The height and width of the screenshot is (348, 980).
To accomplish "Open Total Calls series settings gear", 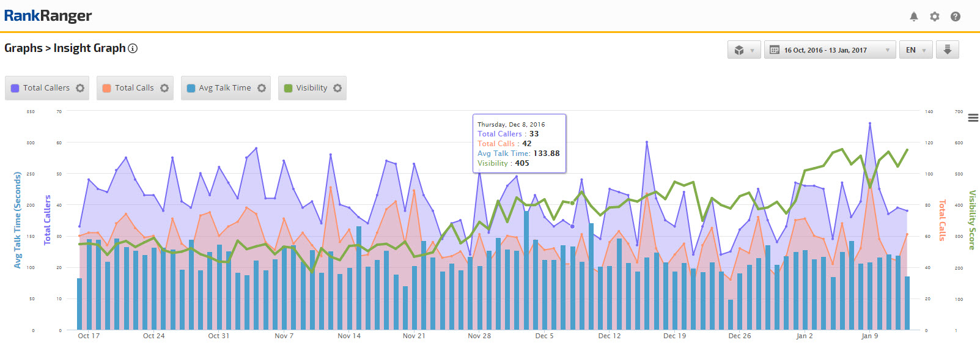I will pos(164,88).
